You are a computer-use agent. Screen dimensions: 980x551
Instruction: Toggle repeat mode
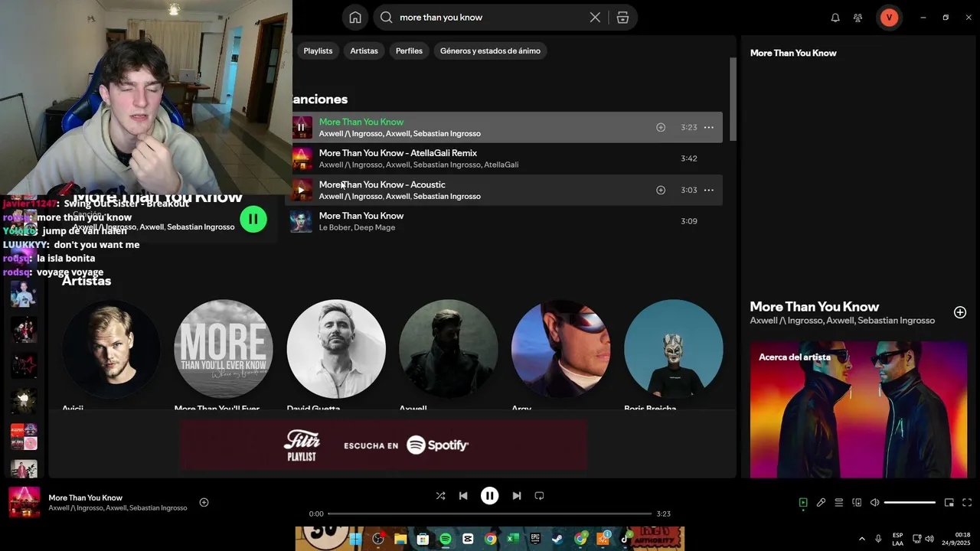tap(539, 496)
